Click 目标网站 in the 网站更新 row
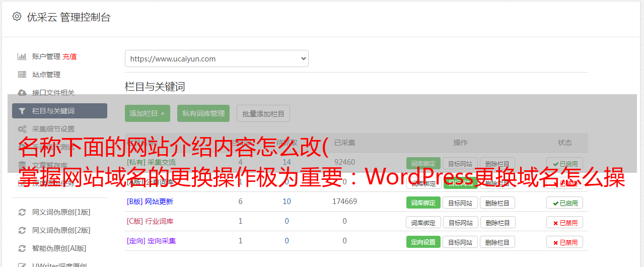The height and width of the screenshot is (267, 644). click(x=460, y=203)
